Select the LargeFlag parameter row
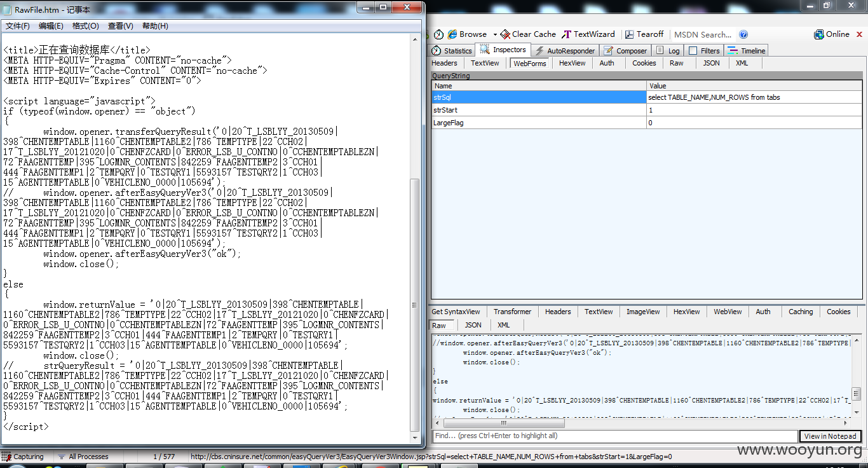 [x=647, y=123]
